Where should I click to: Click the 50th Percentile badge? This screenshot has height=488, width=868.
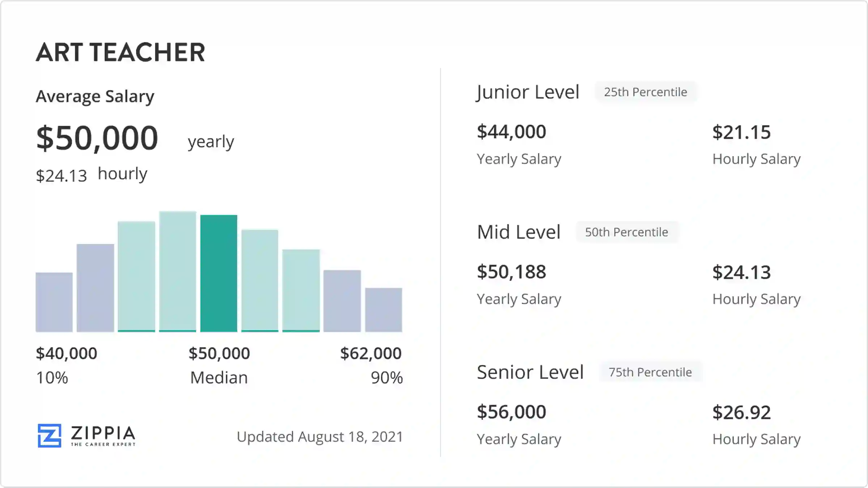pyautogui.click(x=626, y=232)
